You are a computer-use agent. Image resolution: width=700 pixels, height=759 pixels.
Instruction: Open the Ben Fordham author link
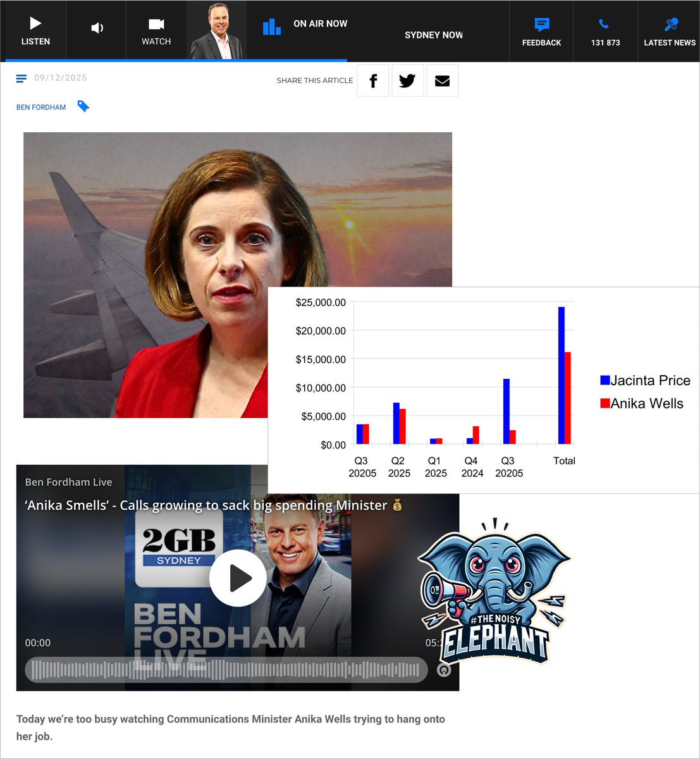41,108
